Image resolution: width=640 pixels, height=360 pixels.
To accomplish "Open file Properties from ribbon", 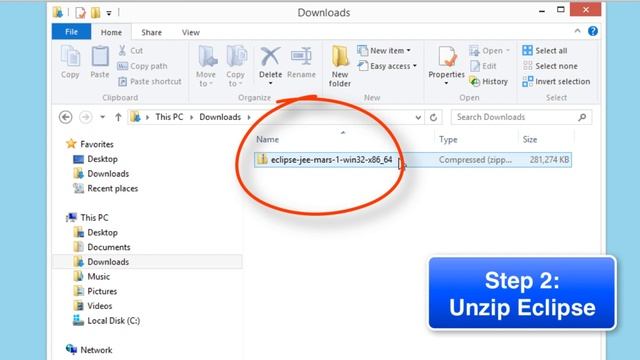I will (447, 65).
